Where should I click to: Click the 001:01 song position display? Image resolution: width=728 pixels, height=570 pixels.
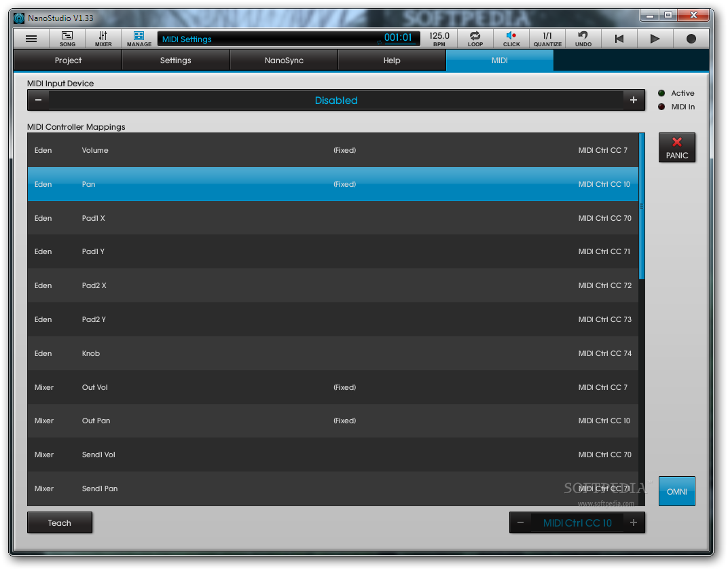pyautogui.click(x=398, y=37)
